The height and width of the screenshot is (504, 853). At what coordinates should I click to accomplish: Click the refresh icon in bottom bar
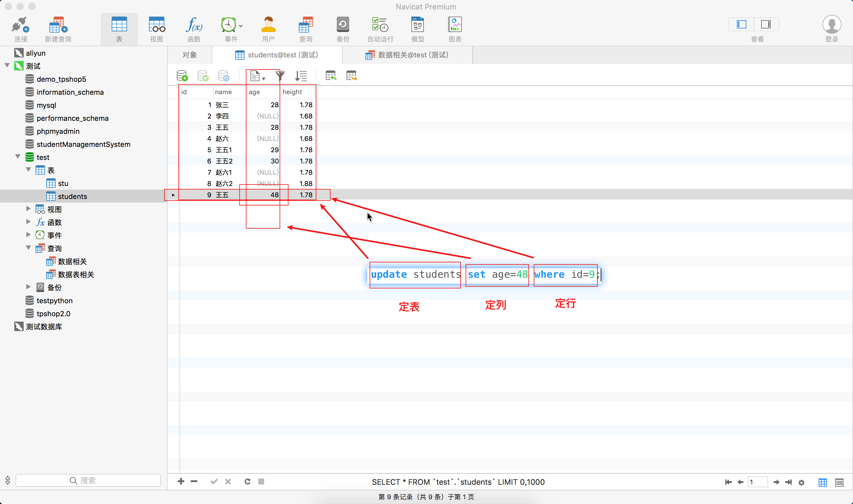click(x=247, y=481)
